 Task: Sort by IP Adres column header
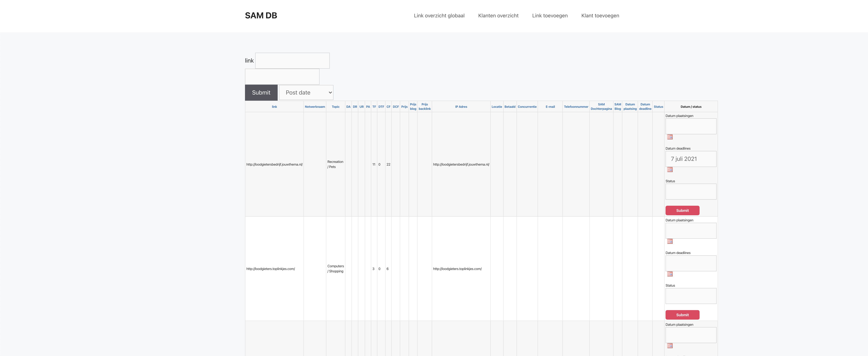point(461,107)
